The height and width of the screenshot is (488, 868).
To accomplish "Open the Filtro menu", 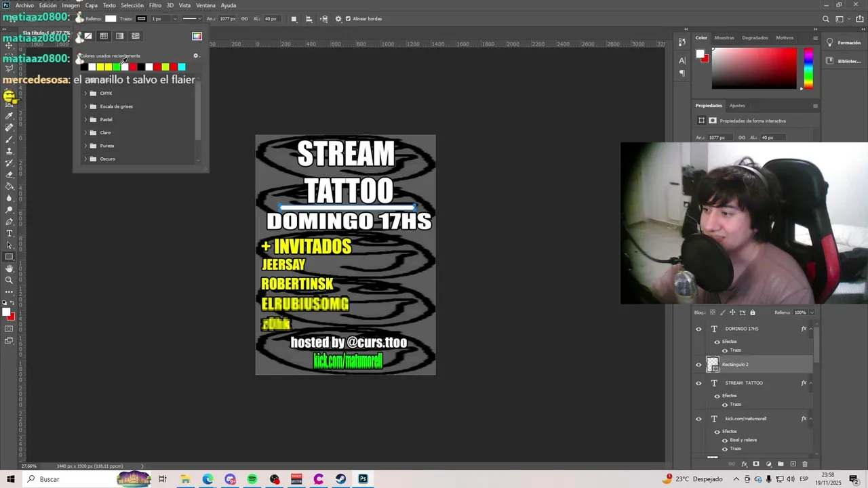I will tap(155, 5).
